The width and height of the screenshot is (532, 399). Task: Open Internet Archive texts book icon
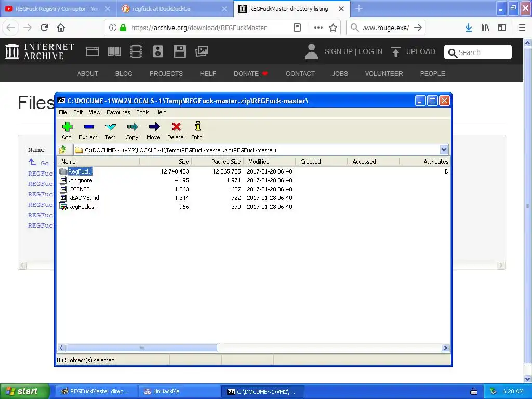click(x=114, y=51)
